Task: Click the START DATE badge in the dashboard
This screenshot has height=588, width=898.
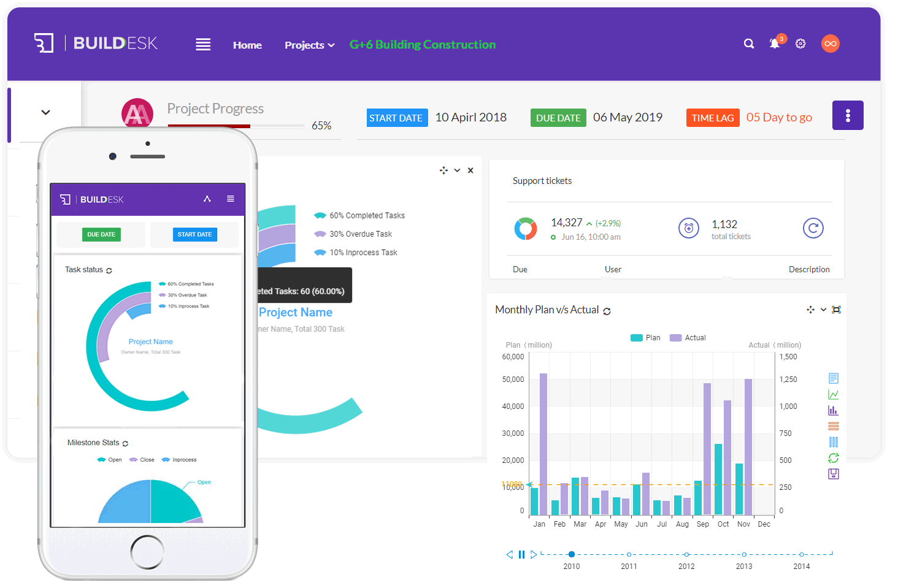Action: (397, 118)
